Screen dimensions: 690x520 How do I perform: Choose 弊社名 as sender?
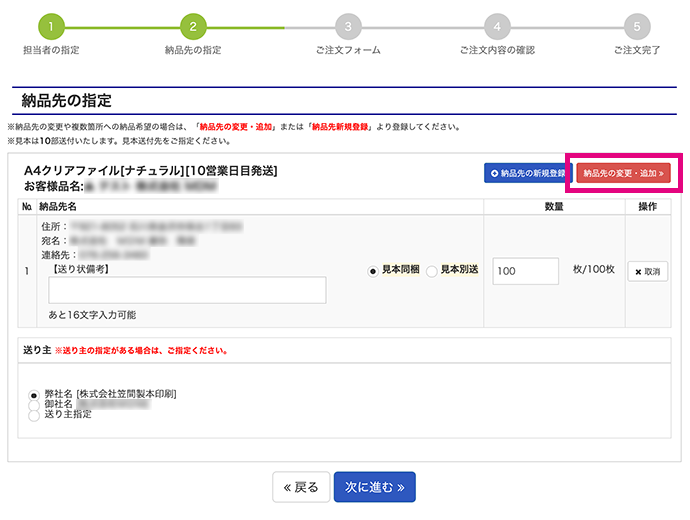pyautogui.click(x=35, y=394)
